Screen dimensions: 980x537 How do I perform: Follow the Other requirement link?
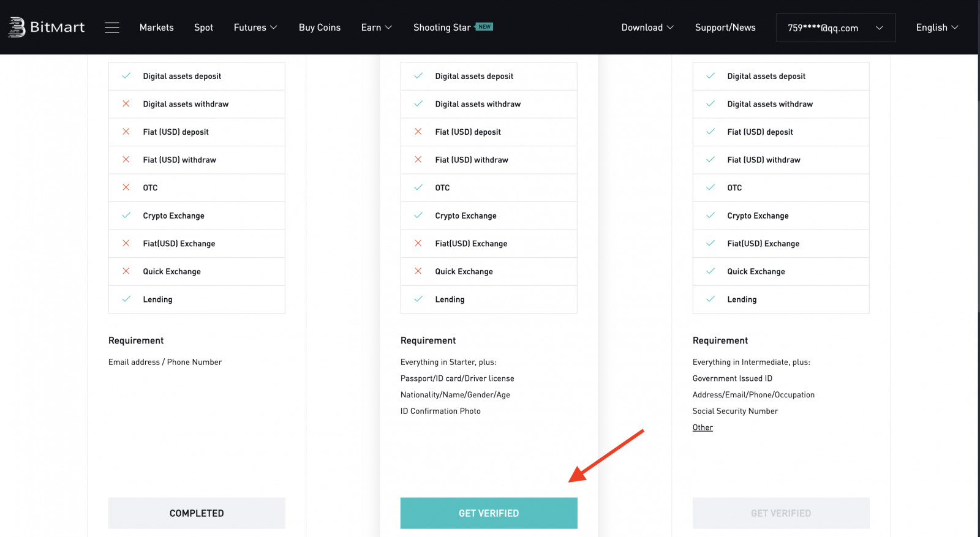703,427
